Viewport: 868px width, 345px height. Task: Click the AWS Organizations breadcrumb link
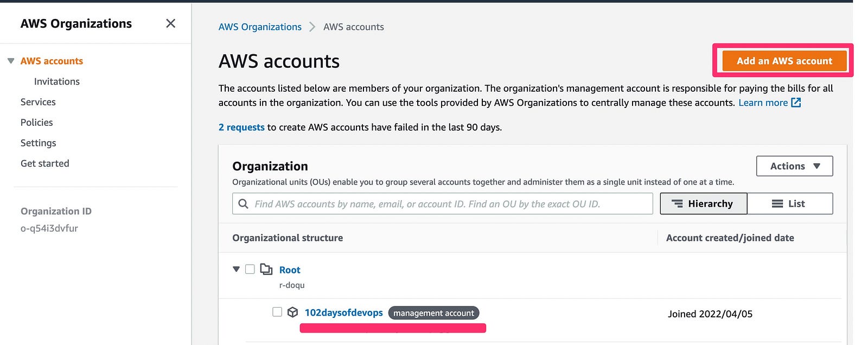coord(260,27)
